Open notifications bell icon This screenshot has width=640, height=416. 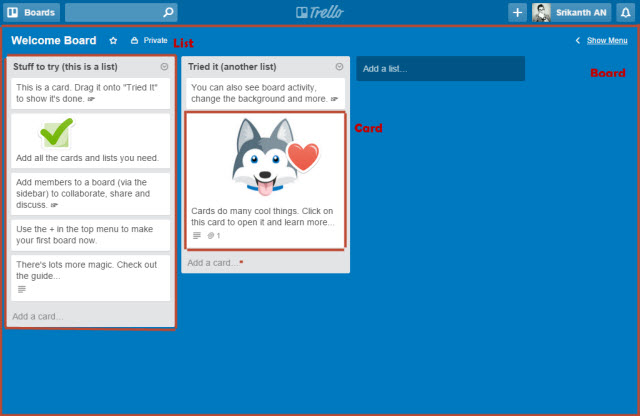[x=625, y=12]
